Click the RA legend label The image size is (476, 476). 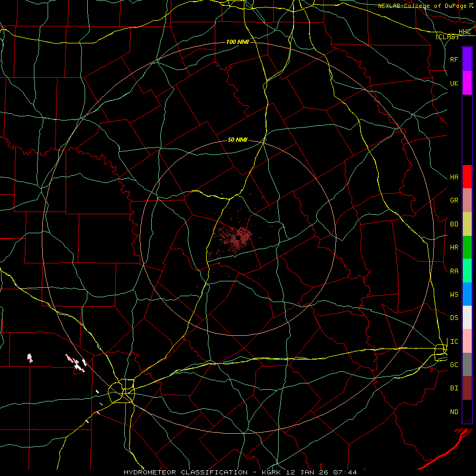[x=454, y=271]
